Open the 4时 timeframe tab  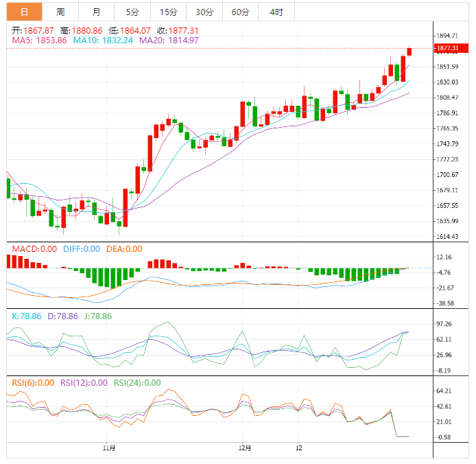276,12
